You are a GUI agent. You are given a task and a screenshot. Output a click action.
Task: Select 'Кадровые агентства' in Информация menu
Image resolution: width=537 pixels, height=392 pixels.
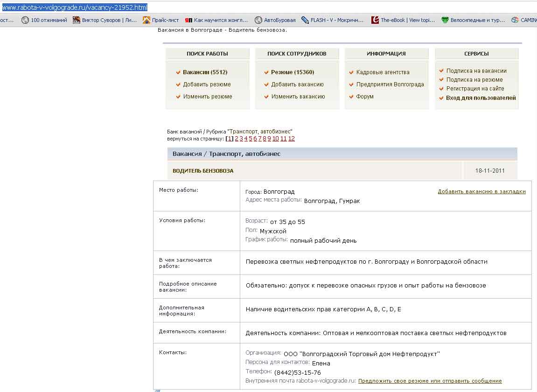[x=383, y=72]
